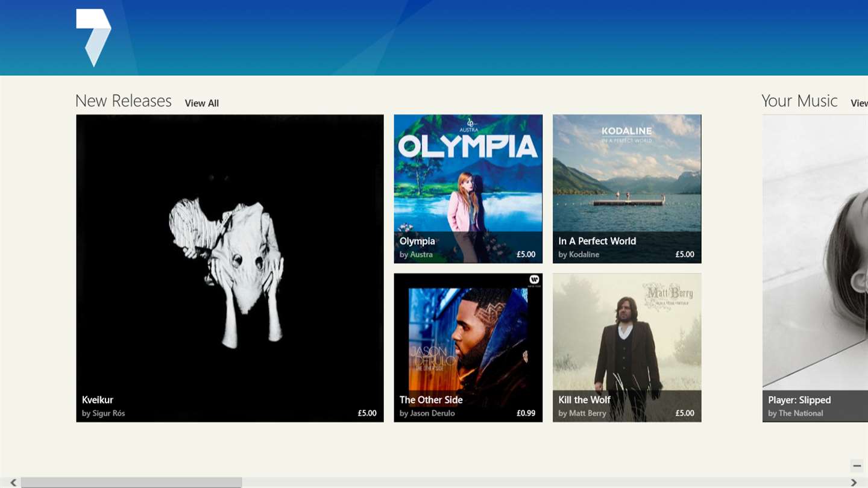Open the Olympia album by Austra
868x488 pixels.
pos(468,189)
